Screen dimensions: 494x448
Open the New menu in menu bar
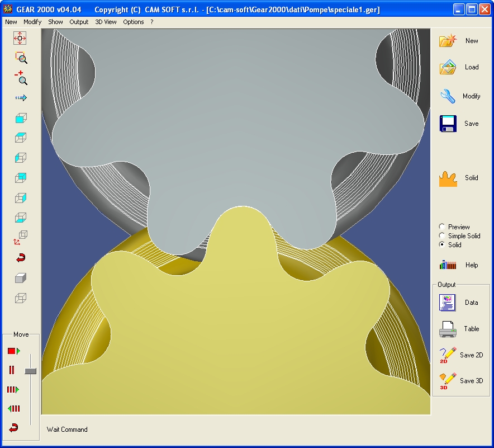(x=11, y=22)
